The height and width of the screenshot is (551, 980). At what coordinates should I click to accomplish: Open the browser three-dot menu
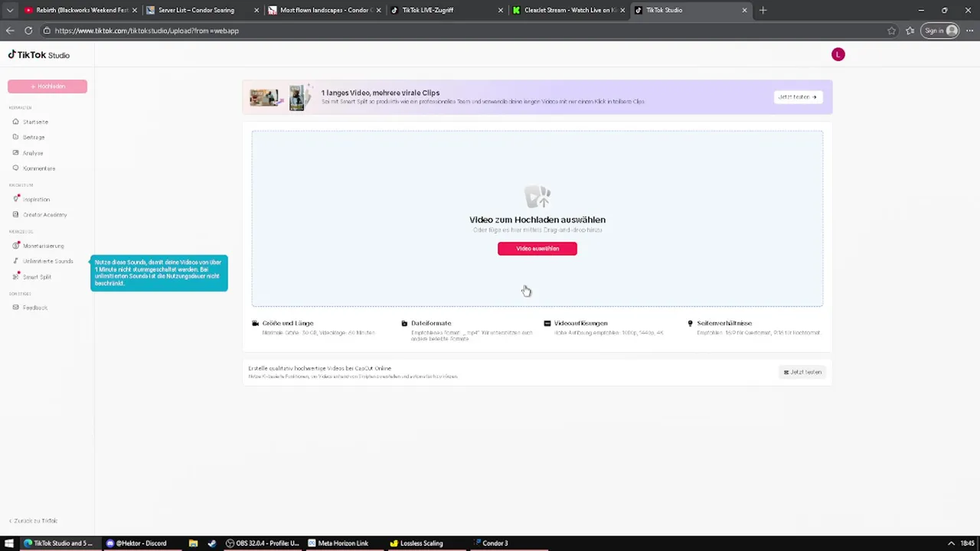click(969, 31)
